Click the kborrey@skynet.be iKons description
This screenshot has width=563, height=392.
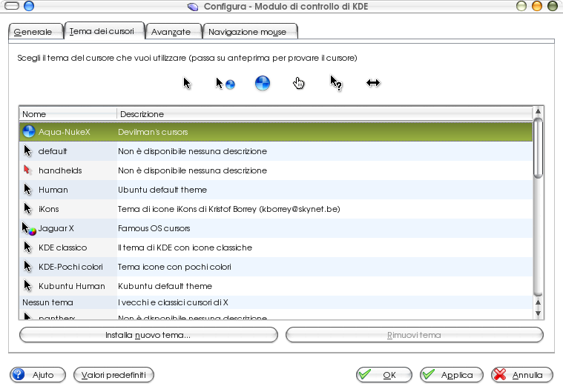tap(229, 209)
